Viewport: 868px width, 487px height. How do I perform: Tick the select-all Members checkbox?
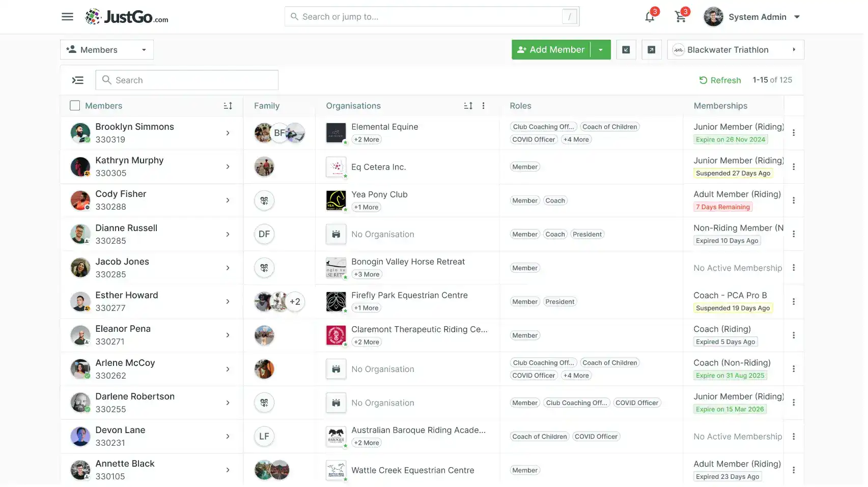pos(75,106)
